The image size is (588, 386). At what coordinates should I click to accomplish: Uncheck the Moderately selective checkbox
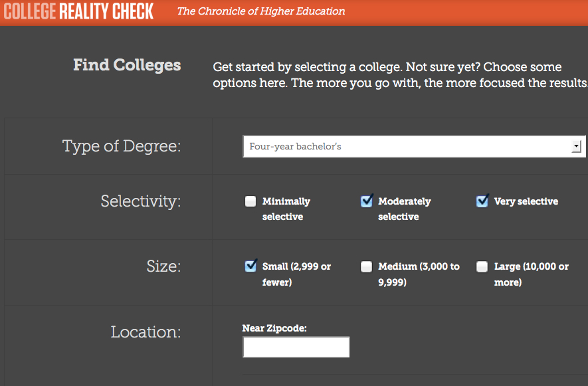point(366,201)
